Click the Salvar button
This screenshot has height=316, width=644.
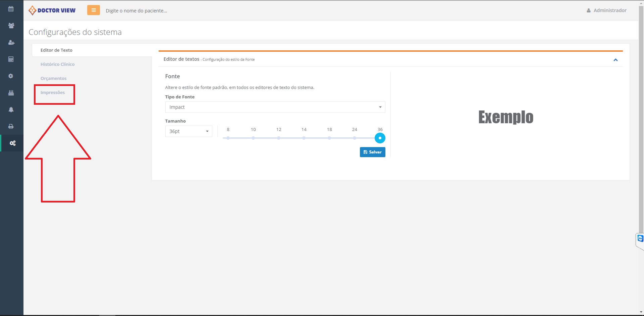click(x=372, y=152)
